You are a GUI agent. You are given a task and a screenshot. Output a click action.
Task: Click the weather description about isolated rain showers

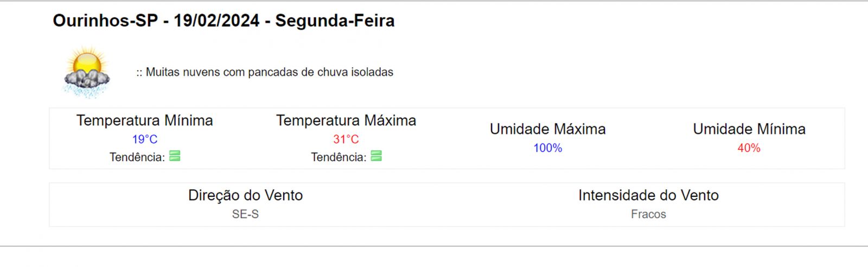[265, 72]
